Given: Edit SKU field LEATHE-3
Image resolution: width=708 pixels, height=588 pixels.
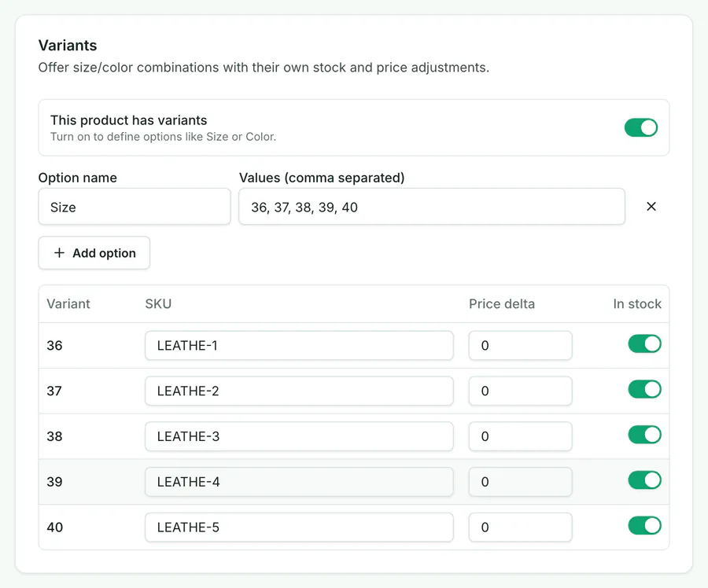Looking at the screenshot, I should [x=299, y=436].
